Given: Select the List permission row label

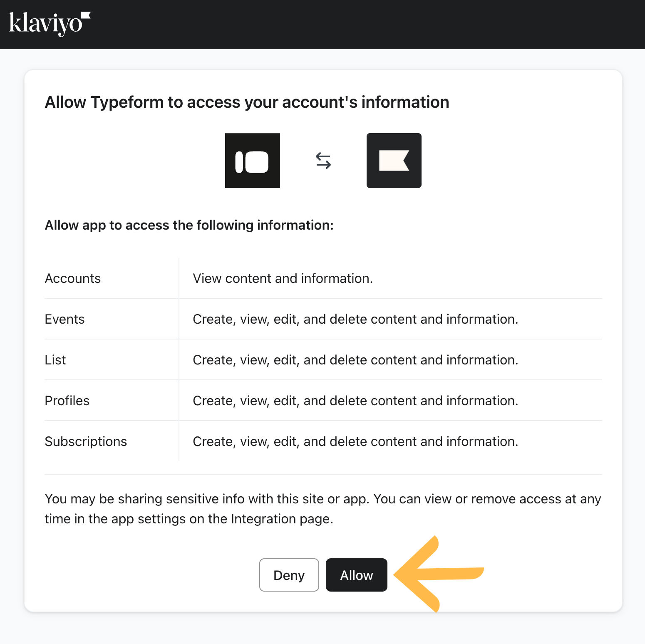Looking at the screenshot, I should [55, 360].
